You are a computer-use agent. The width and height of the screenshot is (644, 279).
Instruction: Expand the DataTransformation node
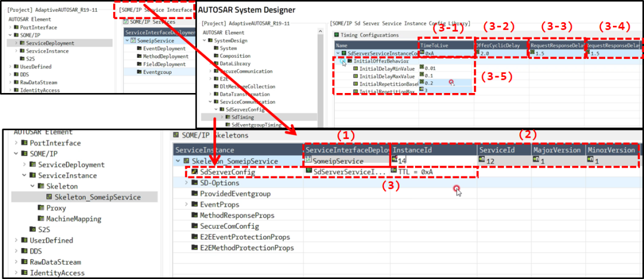click(x=210, y=94)
